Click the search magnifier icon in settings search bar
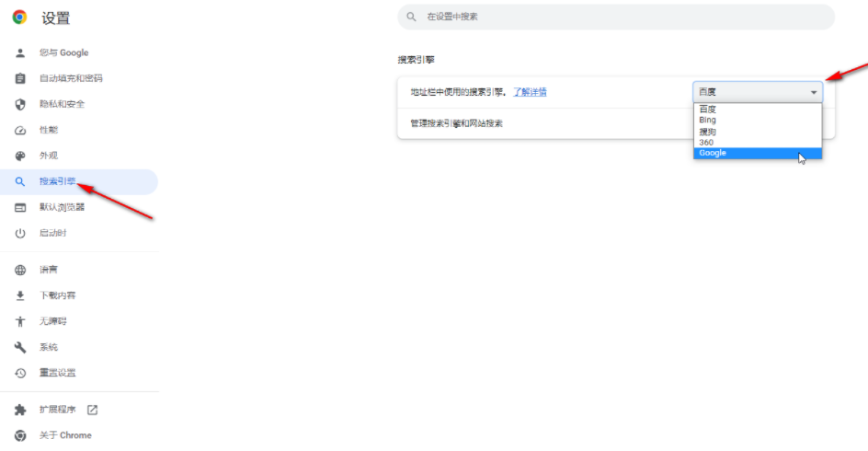The image size is (868, 451). 411,17
